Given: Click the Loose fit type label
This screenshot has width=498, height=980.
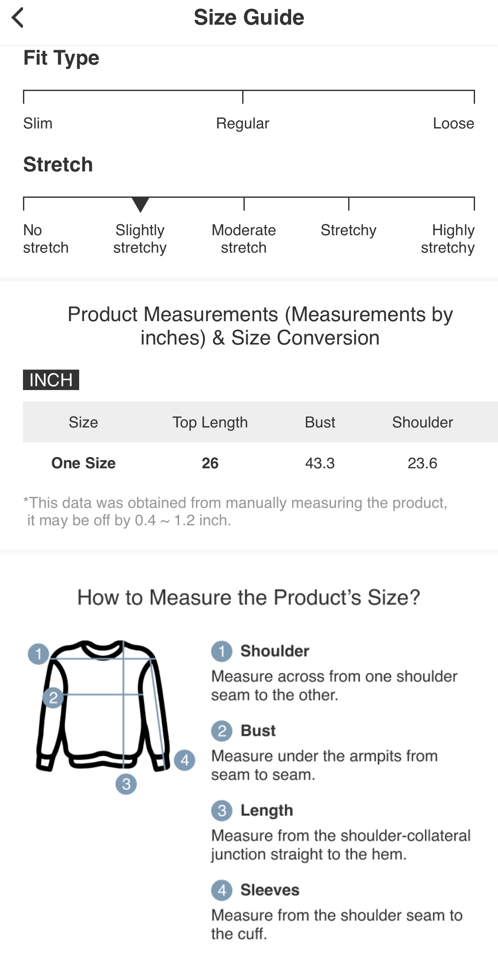Looking at the screenshot, I should (453, 123).
